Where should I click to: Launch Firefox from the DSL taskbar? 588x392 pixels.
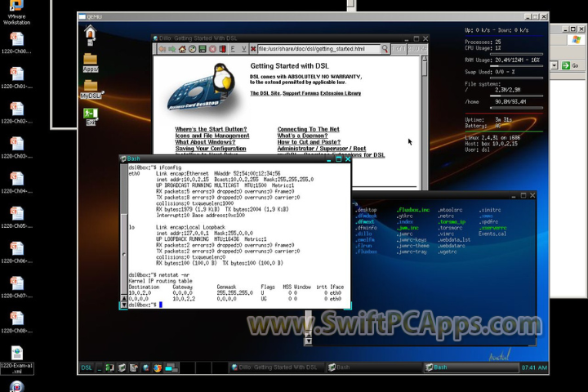pos(158,368)
